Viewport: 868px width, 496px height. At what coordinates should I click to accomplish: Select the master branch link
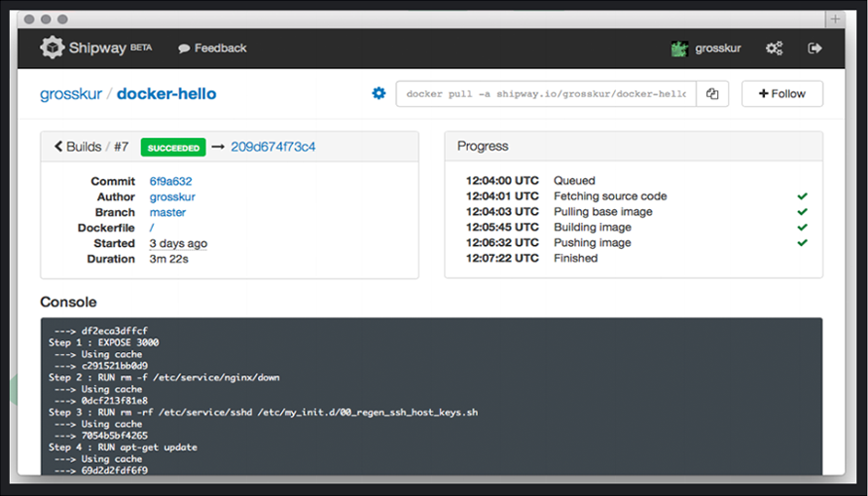[167, 212]
